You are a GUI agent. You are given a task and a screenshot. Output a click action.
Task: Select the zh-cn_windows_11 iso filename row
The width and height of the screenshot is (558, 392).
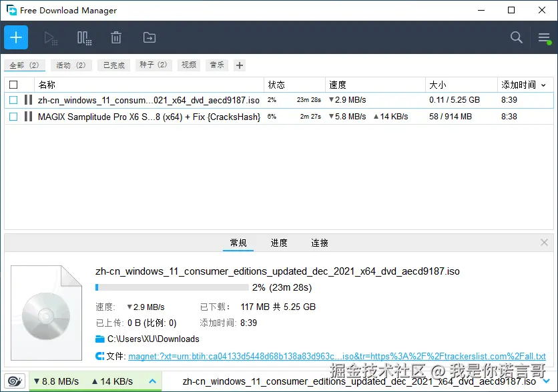pyautogui.click(x=149, y=100)
